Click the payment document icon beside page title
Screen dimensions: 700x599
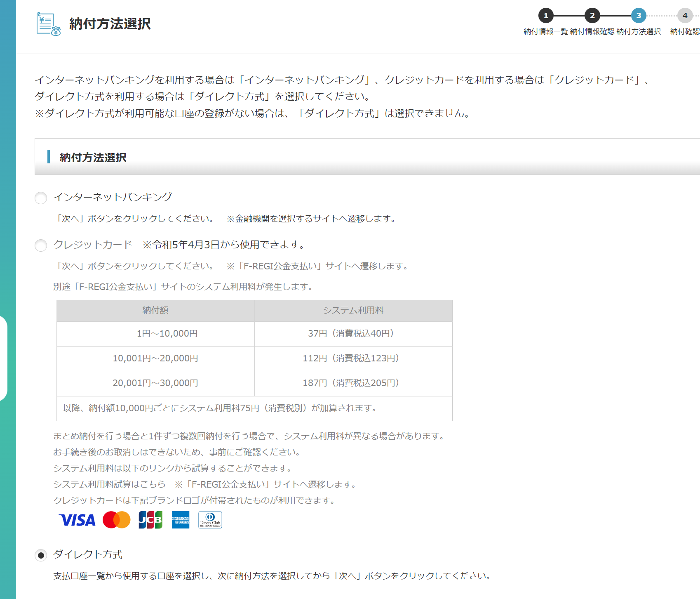(48, 24)
